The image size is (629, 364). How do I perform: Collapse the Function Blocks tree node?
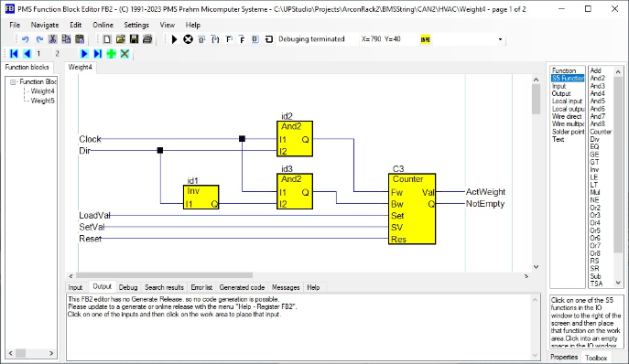[13, 81]
